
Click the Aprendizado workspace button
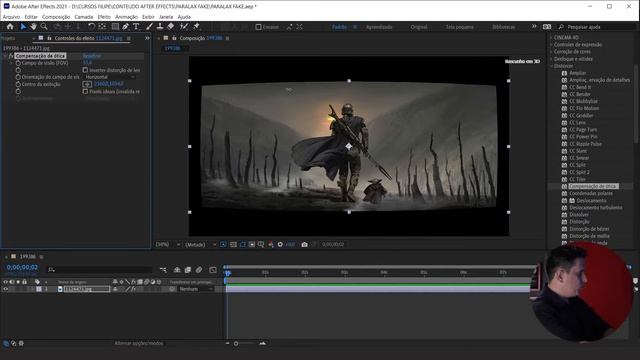(379, 27)
